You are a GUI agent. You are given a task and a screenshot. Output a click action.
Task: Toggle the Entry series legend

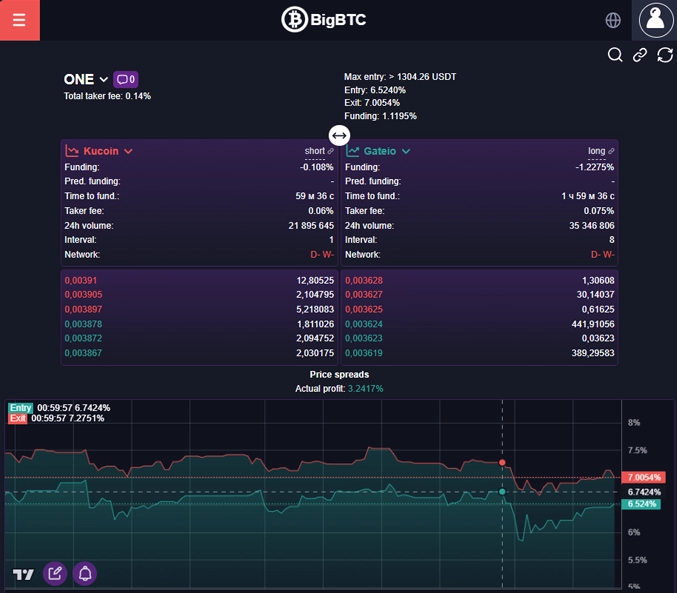pos(21,408)
